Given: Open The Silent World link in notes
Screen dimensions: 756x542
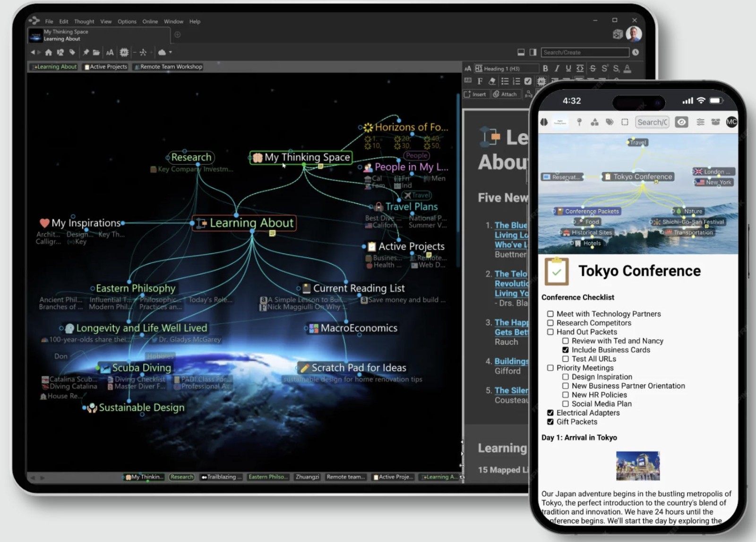Looking at the screenshot, I should point(511,390).
